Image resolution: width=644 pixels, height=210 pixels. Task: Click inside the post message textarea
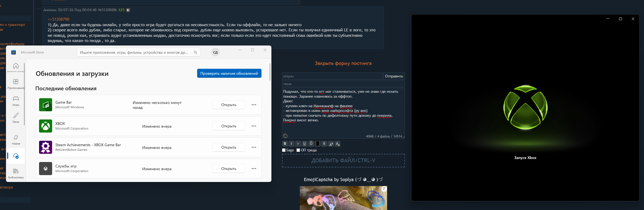tap(343, 113)
